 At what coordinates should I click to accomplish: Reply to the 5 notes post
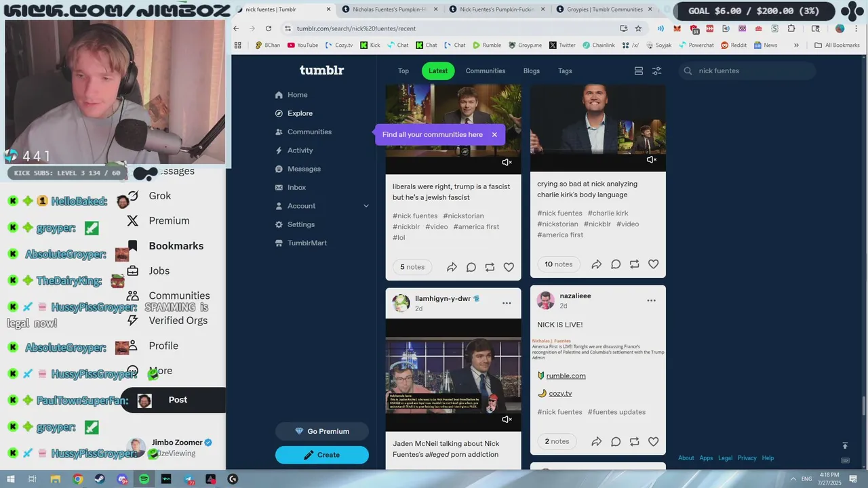(471, 267)
